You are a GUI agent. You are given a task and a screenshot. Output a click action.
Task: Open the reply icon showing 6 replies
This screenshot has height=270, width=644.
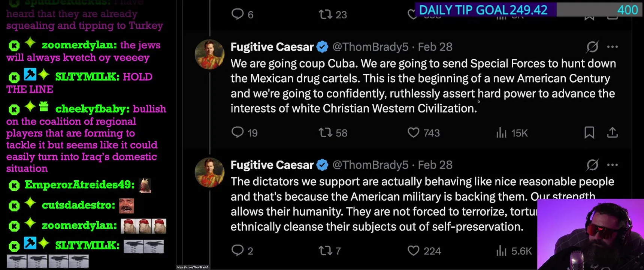238,14
